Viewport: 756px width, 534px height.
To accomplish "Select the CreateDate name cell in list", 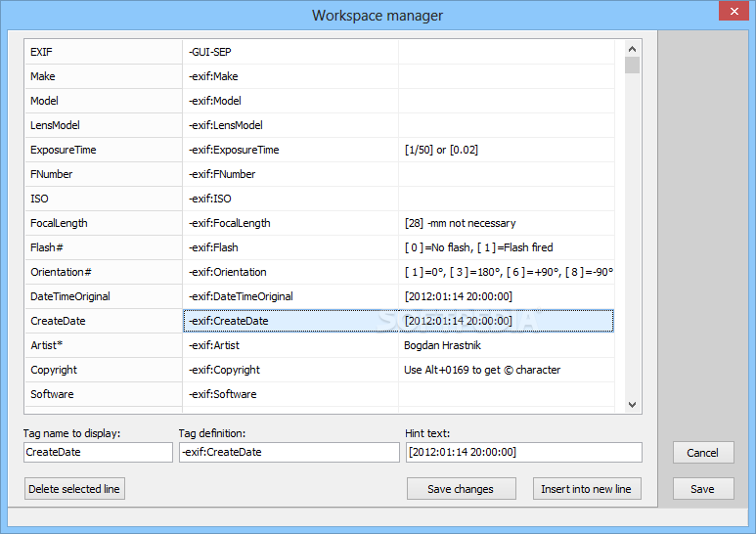I will point(103,321).
